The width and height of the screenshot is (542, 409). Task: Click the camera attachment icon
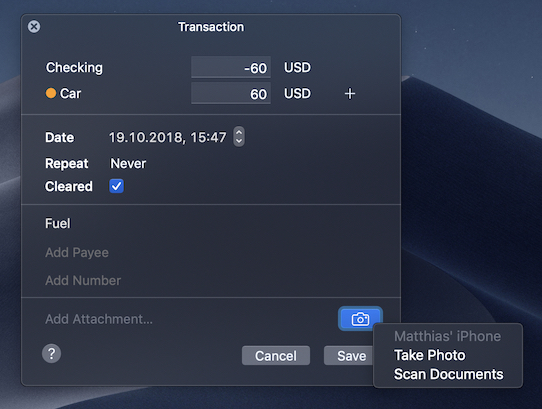click(x=360, y=318)
